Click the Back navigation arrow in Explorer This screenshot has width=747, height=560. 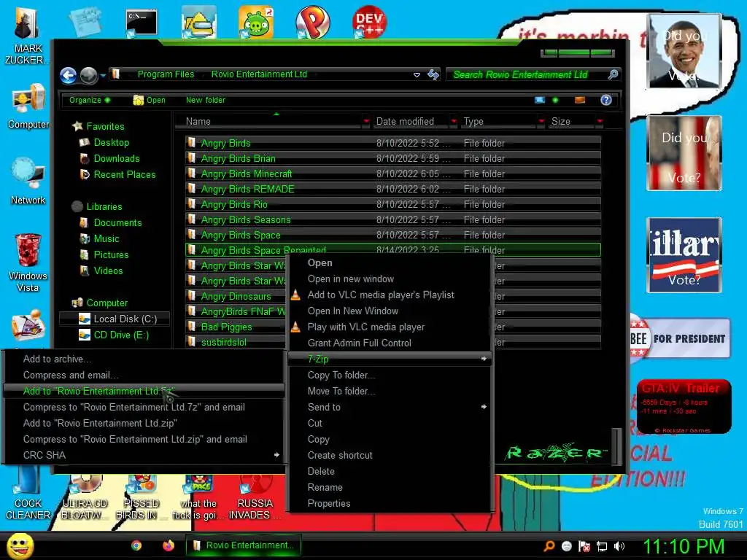68,75
